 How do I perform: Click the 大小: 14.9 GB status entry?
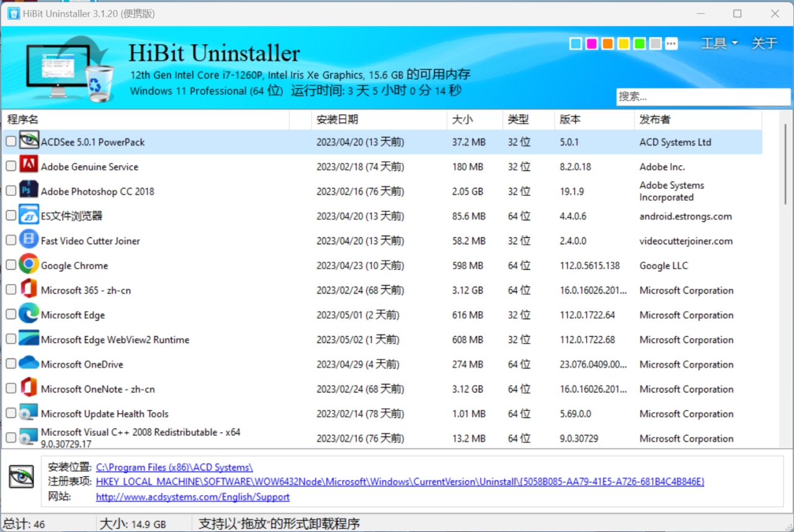tap(133, 524)
